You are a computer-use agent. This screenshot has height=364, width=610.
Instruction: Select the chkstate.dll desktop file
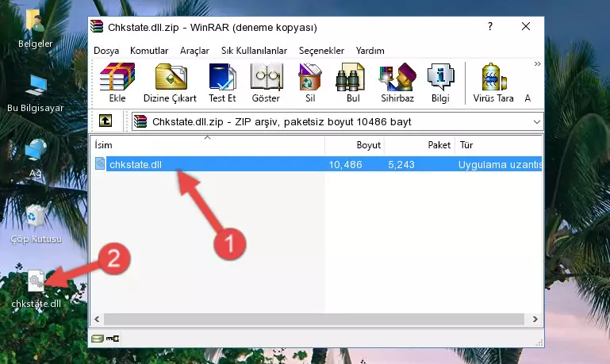pyautogui.click(x=36, y=289)
